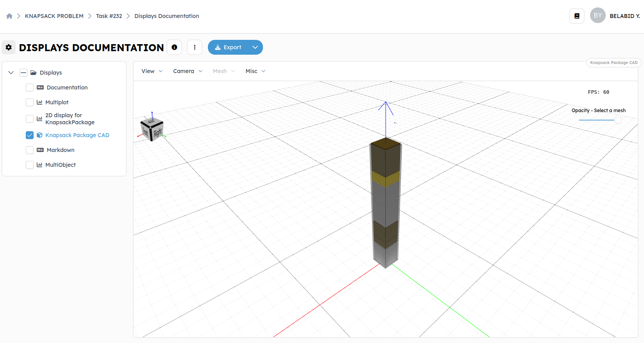Image resolution: width=644 pixels, height=343 pixels.
Task: Open the settings gear beside the title
Action: point(9,47)
